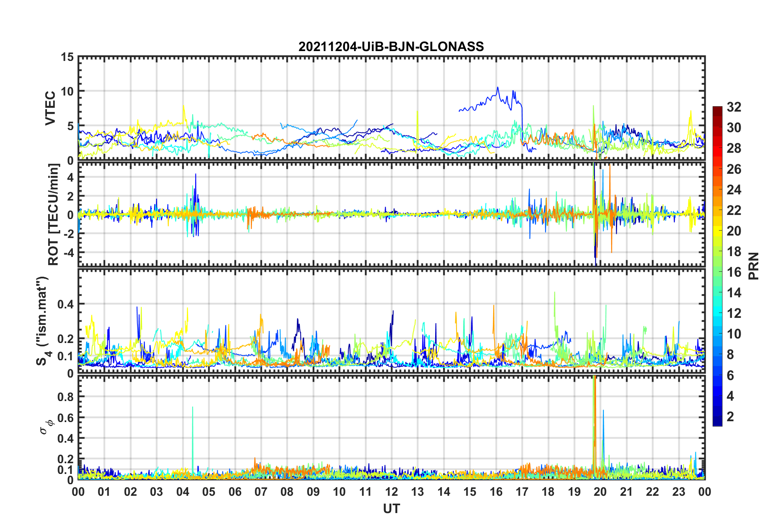Click colorbar tick label 8

(x=730, y=355)
